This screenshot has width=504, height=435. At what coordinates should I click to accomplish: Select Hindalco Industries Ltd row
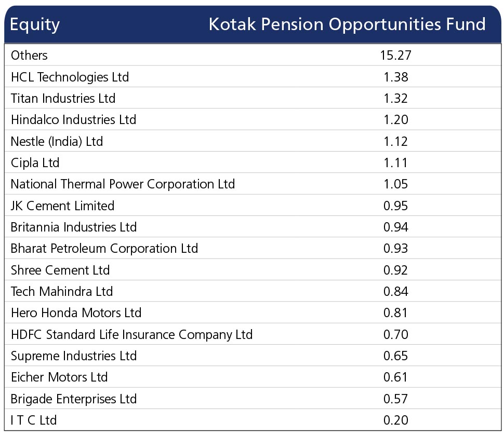click(x=253, y=119)
